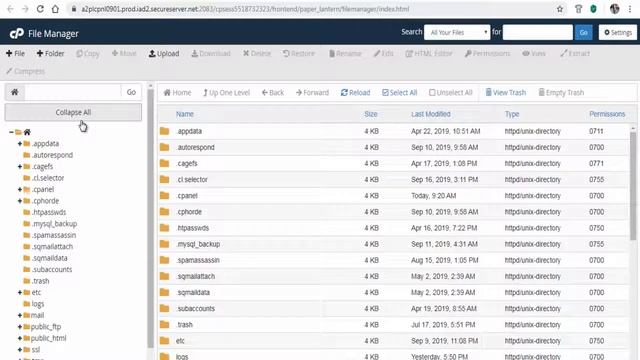Select .trash in the folder tree
The height and width of the screenshot is (360, 640).
pyautogui.click(x=40, y=281)
